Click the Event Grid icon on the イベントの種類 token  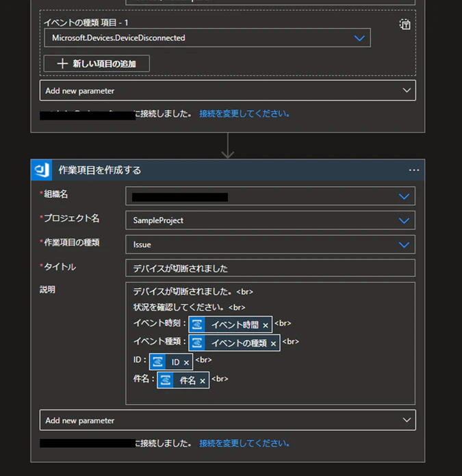tap(197, 343)
